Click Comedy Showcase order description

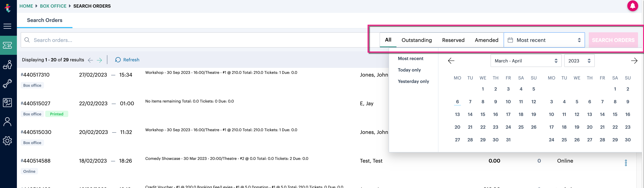pyautogui.click(x=226, y=159)
